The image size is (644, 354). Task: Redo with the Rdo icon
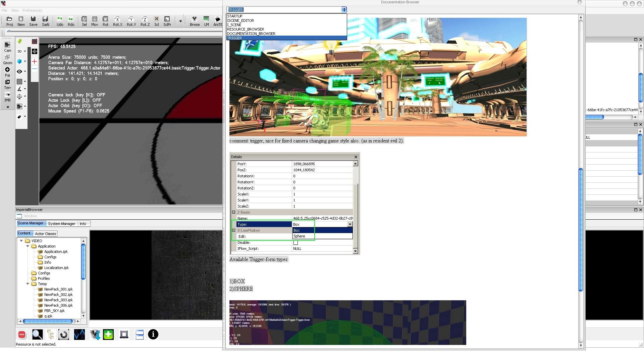point(71,21)
